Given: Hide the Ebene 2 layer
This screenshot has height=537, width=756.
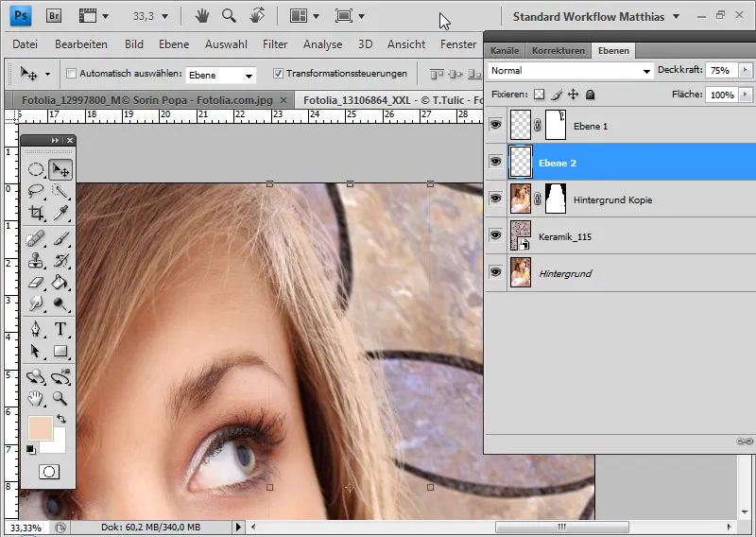Looking at the screenshot, I should pos(495,162).
